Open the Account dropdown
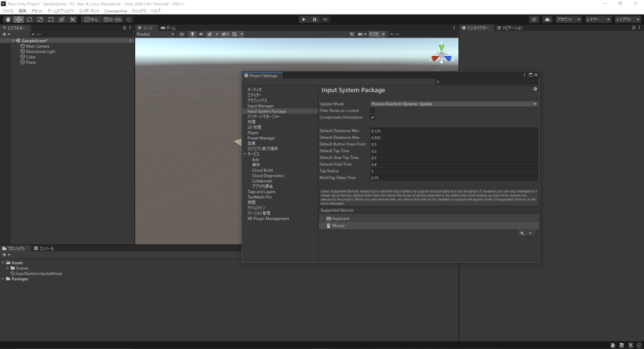Screen dimensions: 644x349 tap(568, 19)
